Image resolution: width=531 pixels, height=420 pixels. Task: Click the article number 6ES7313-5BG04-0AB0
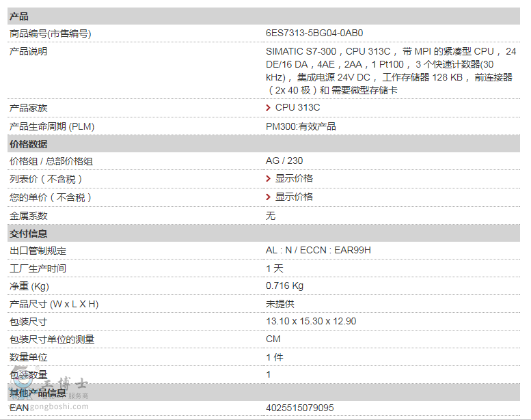(x=314, y=33)
